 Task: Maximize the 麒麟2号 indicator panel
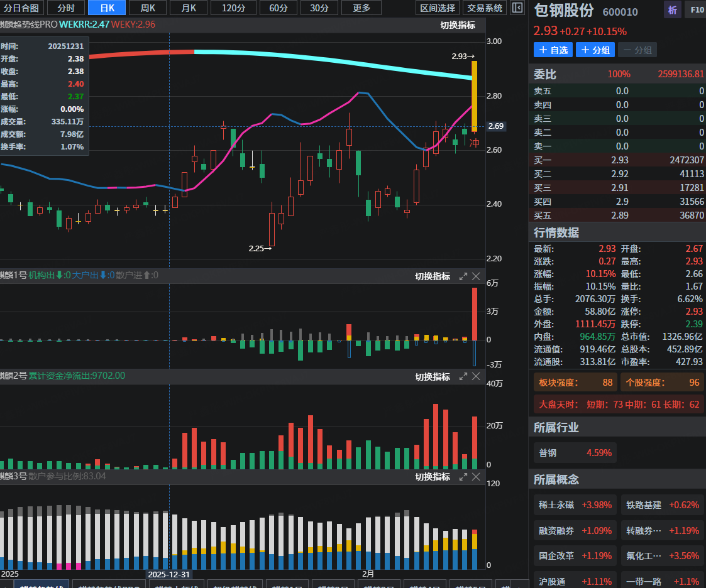(463, 376)
